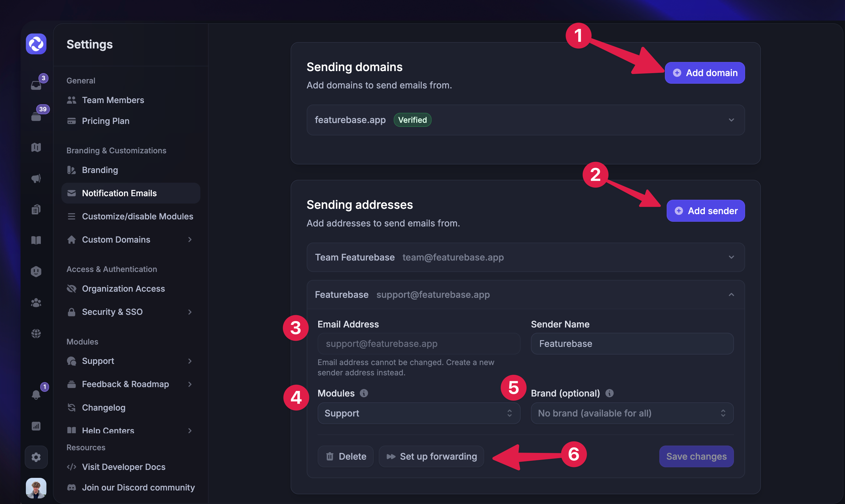Select the globe icon in sidebar

pos(36,333)
